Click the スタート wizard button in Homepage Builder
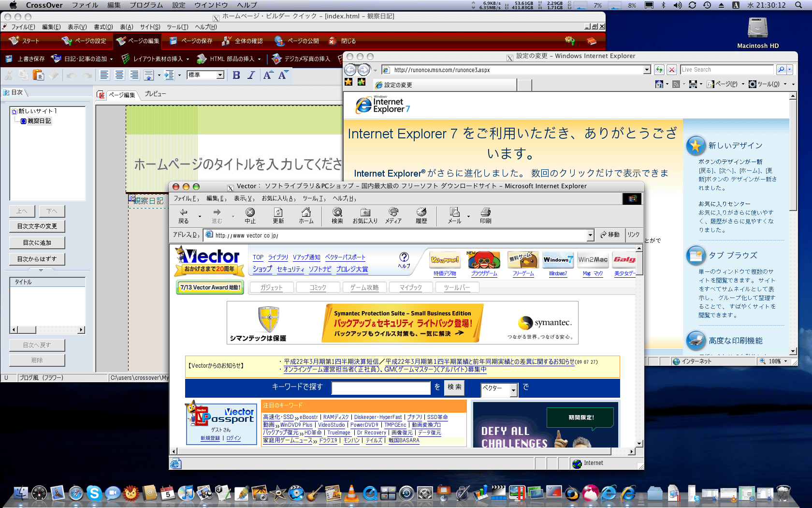The image size is (812, 508). [x=24, y=41]
